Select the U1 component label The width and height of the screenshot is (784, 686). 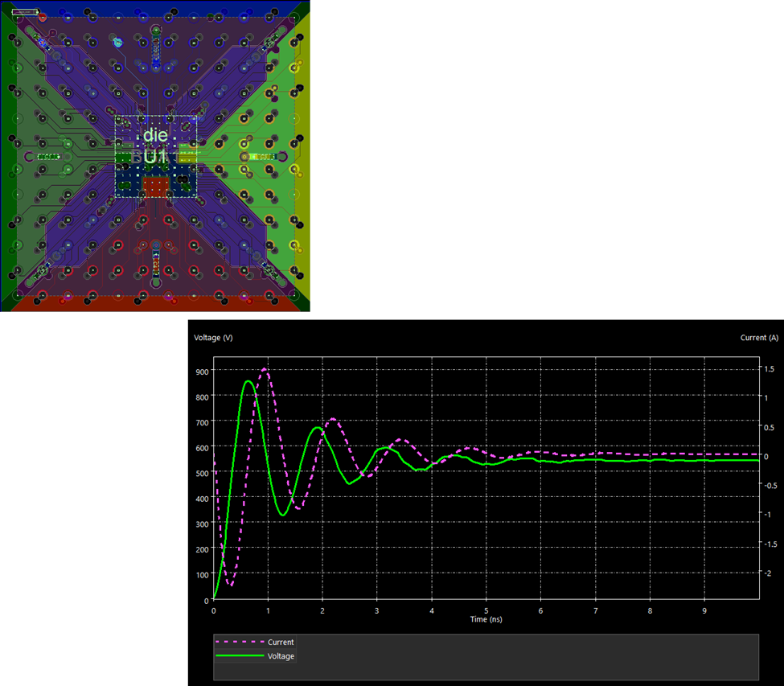pos(155,158)
